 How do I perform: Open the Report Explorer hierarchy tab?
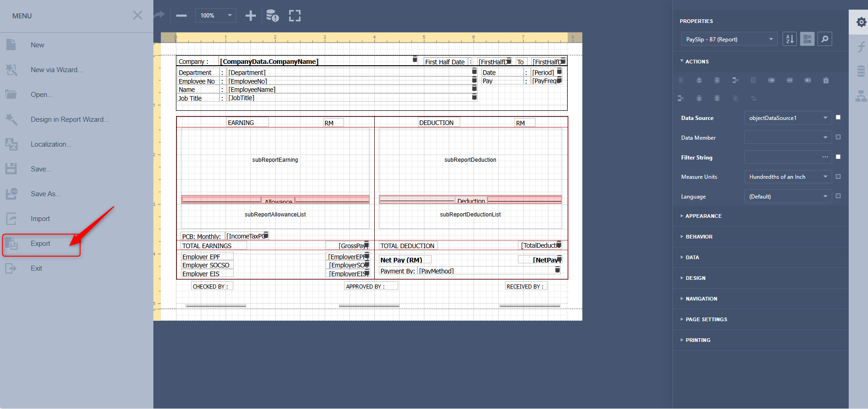click(861, 96)
